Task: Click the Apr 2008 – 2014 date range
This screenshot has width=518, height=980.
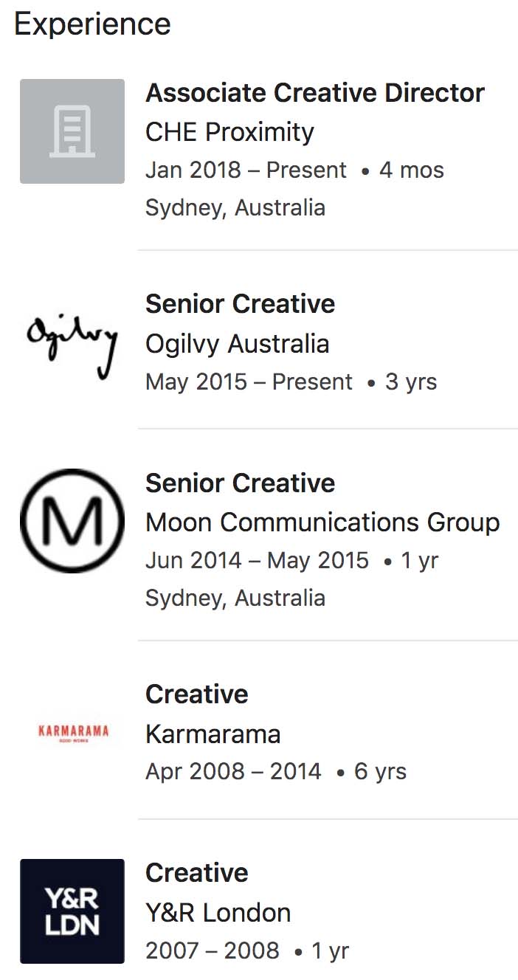Action: tap(233, 772)
